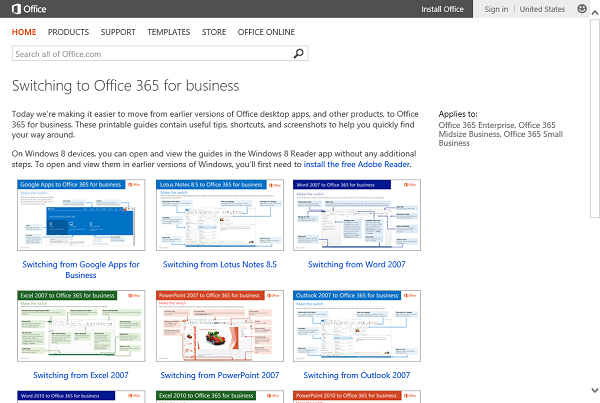Image resolution: width=600 pixels, height=403 pixels.
Task: Select the TEMPLATES menu item
Action: click(169, 32)
